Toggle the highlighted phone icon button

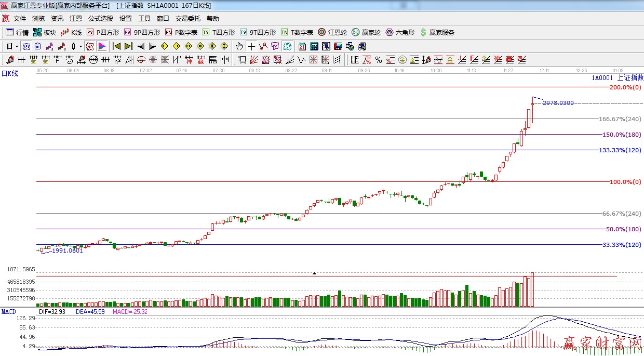coord(26,46)
